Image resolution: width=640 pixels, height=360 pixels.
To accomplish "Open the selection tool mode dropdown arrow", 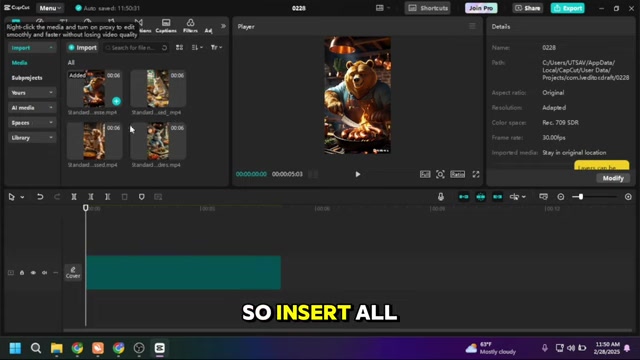I will [22, 197].
